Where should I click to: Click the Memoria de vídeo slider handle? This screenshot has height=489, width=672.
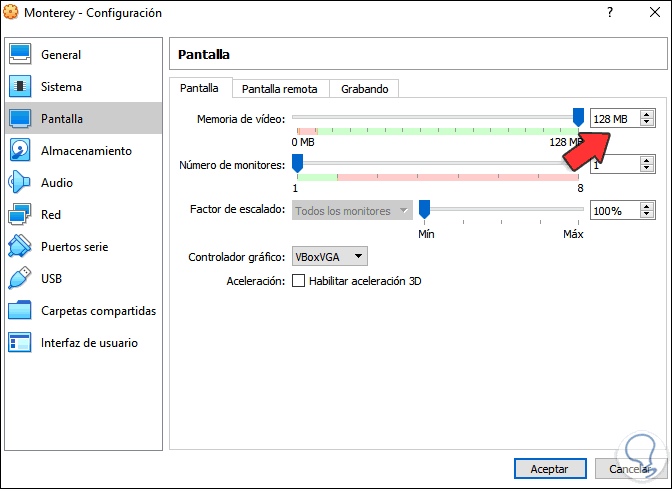coord(579,117)
